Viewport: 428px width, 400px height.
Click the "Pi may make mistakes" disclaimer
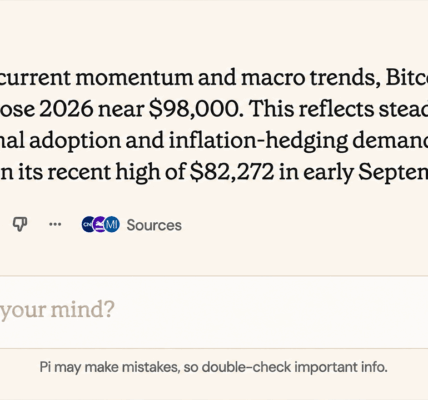(213, 367)
